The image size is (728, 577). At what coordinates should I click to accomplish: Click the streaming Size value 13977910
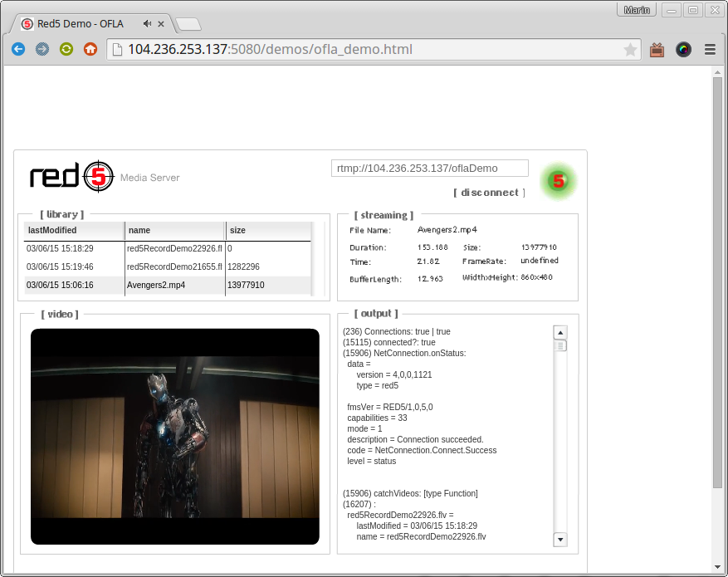click(x=539, y=247)
